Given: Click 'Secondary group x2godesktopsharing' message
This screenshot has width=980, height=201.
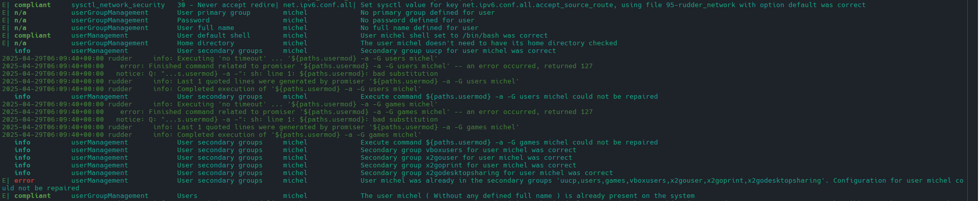Looking at the screenshot, I should click(x=487, y=173).
